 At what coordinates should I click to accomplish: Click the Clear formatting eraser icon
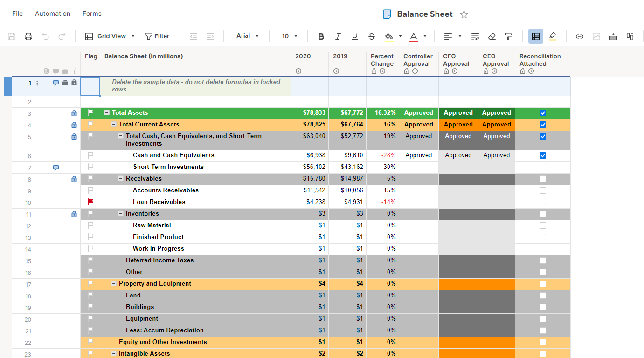[492, 36]
